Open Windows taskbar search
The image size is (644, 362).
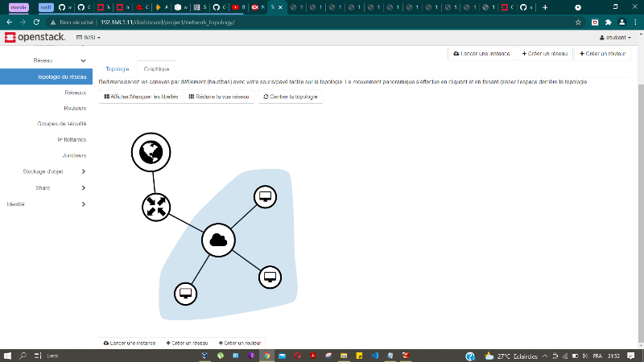tap(23, 356)
